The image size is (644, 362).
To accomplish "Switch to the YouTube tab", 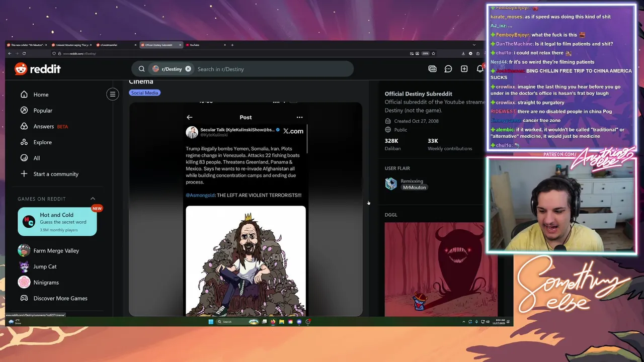I will tap(206, 45).
